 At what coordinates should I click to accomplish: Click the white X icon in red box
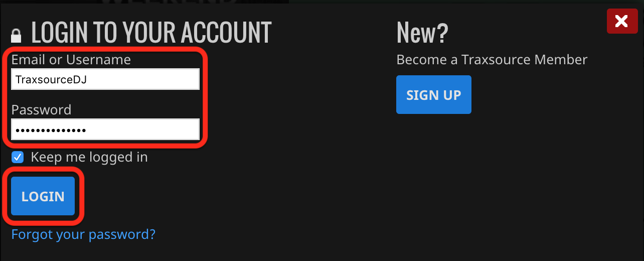click(x=622, y=21)
